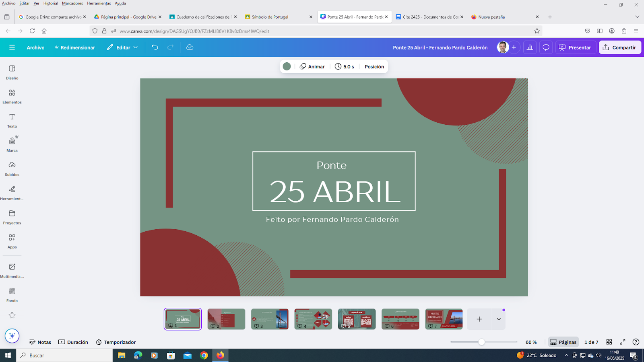Screen dimensions: 644x362
Task: Expand the add-page options chevron
Action: click(499, 319)
